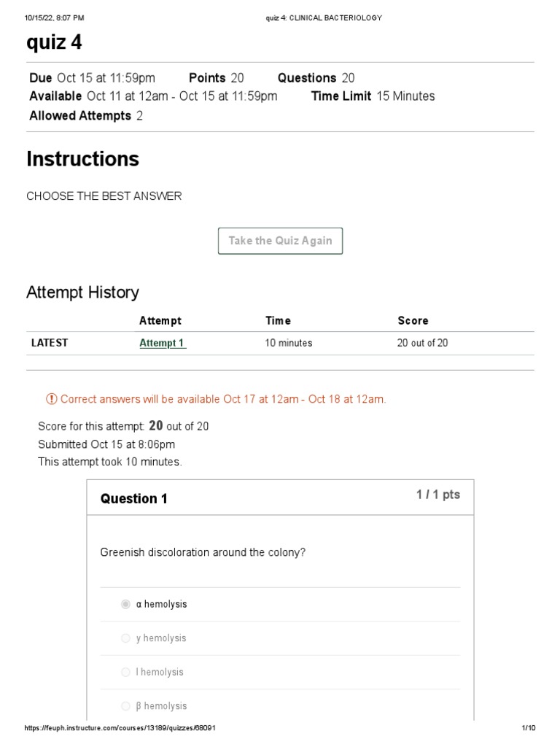Open the Attempt 1 link
This screenshot has height=747, width=560.
click(162, 343)
